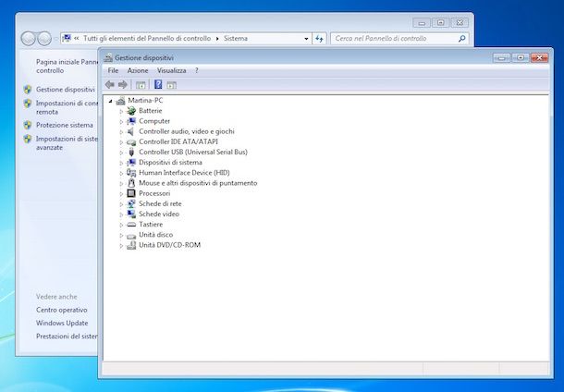Open Impostazioni di connessione remota link

(x=67, y=107)
